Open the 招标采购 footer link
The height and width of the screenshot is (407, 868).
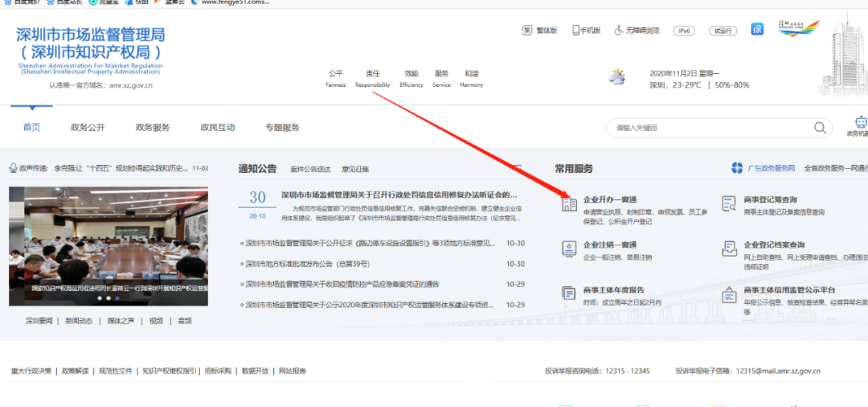tap(219, 371)
